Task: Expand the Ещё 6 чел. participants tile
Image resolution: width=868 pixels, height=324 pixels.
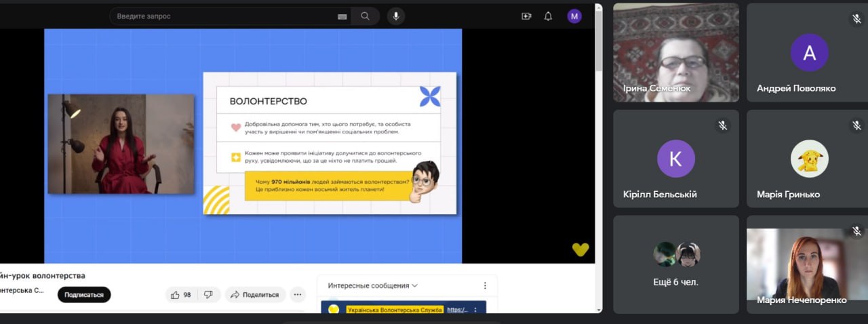Action: click(x=676, y=264)
